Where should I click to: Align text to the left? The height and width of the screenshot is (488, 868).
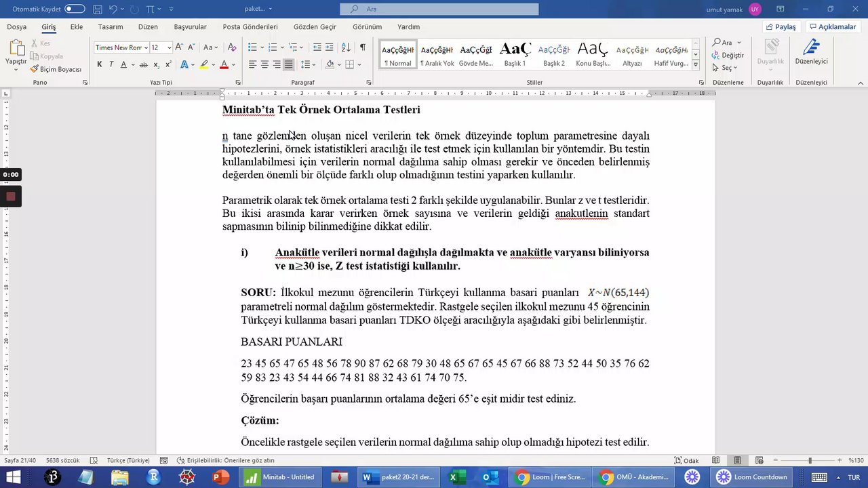pos(252,64)
